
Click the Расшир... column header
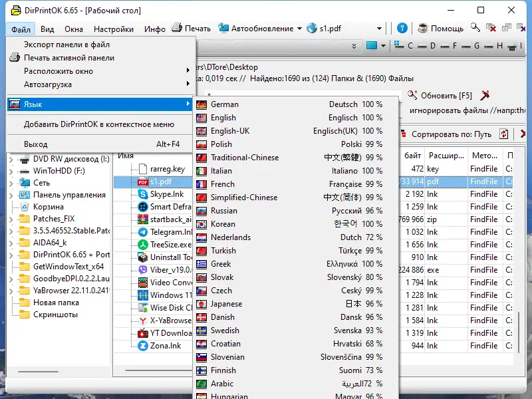pyautogui.click(x=446, y=156)
